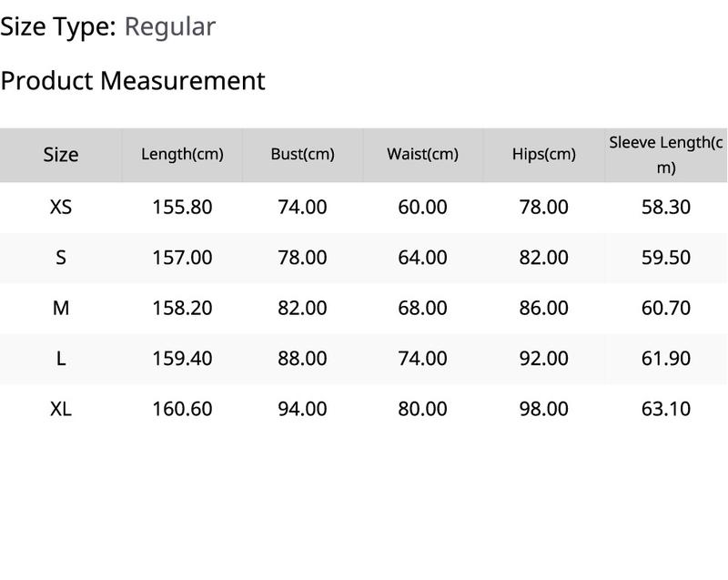
Task: Click the Product Measurement heading
Action: pyautogui.click(x=133, y=81)
